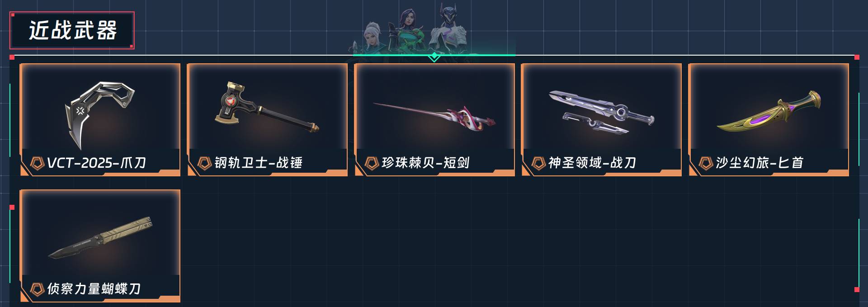The height and width of the screenshot is (307, 868).
Task: Click the pentagon icon beside 神圣领域-战刀
Action: [x=538, y=163]
